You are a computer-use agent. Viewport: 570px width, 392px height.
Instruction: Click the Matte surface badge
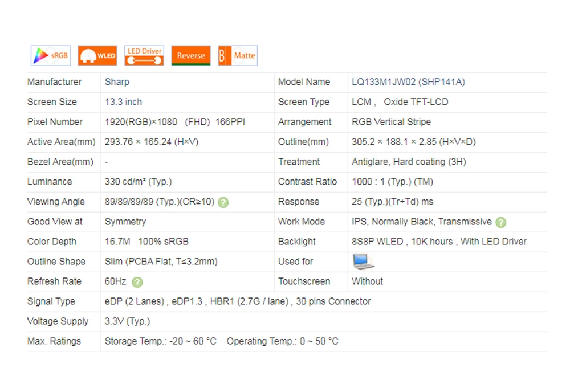(238, 56)
